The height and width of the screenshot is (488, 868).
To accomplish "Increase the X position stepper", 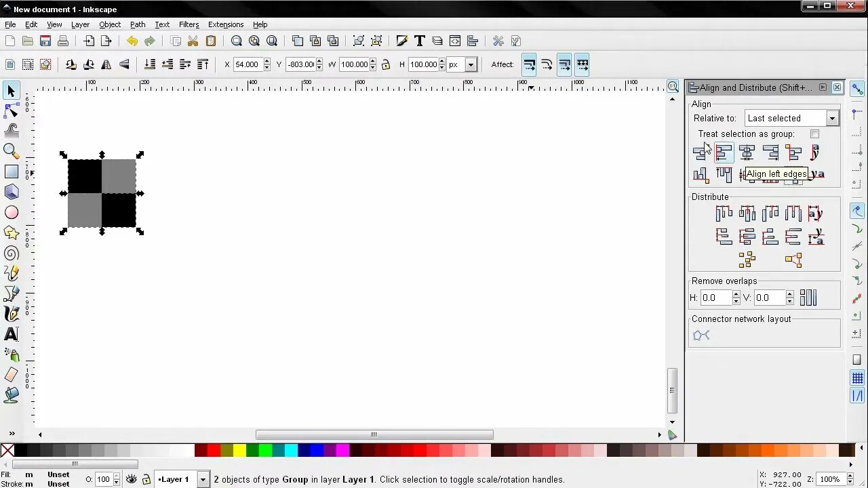I will [x=267, y=62].
